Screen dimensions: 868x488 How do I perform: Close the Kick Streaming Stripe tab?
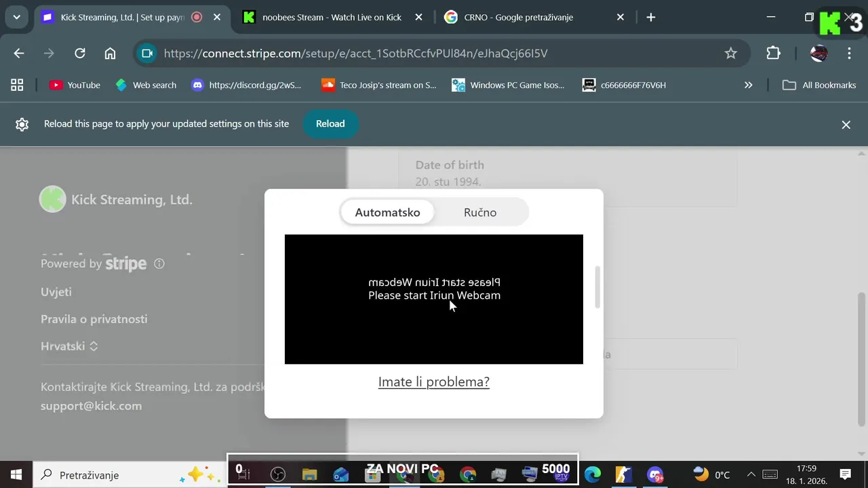[x=217, y=18]
